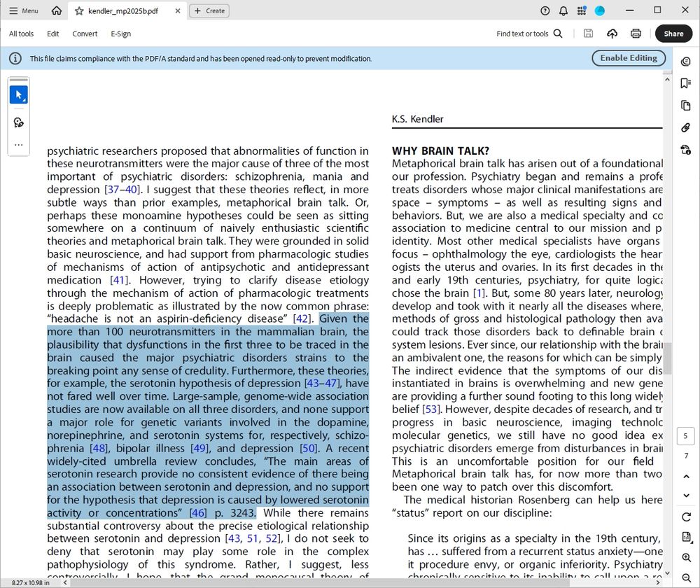The width and height of the screenshot is (700, 588).
Task: Rotate the page view
Action: pos(686,517)
